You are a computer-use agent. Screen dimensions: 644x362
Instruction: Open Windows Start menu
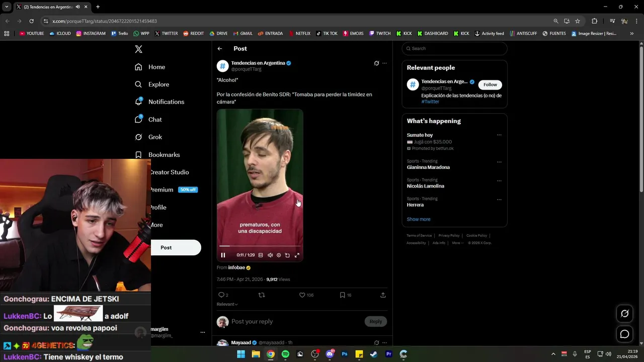[241, 354]
